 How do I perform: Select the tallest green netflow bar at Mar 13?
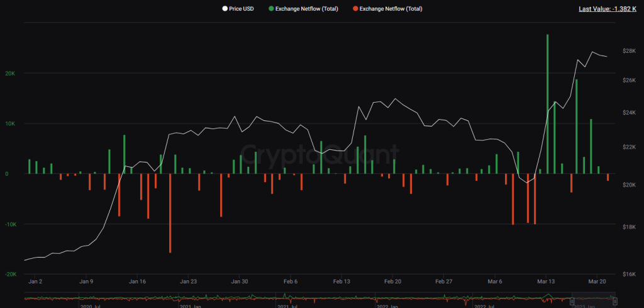548,104
